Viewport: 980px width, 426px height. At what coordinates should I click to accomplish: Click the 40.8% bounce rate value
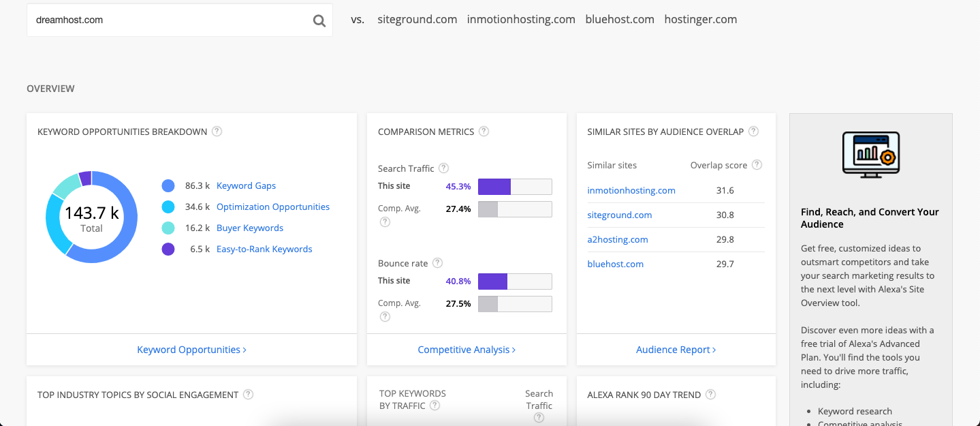458,281
